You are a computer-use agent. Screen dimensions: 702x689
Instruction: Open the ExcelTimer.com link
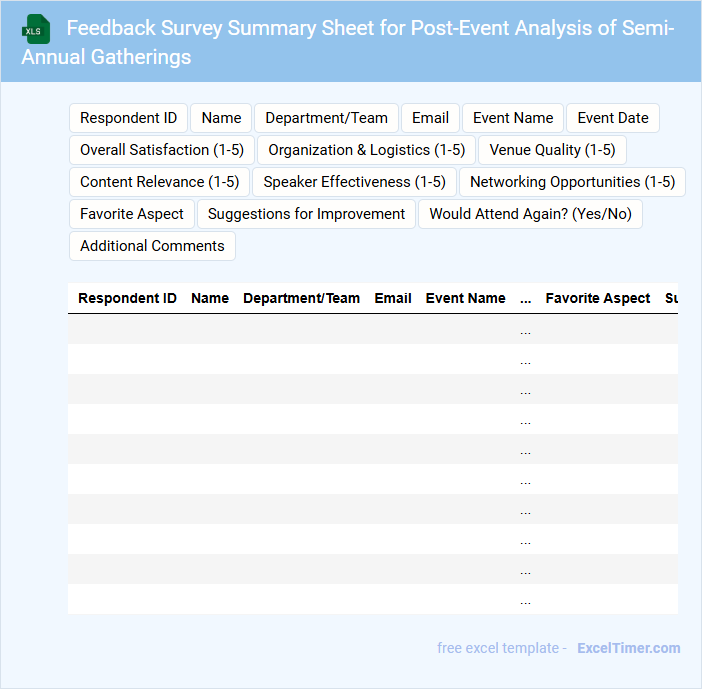tap(628, 648)
